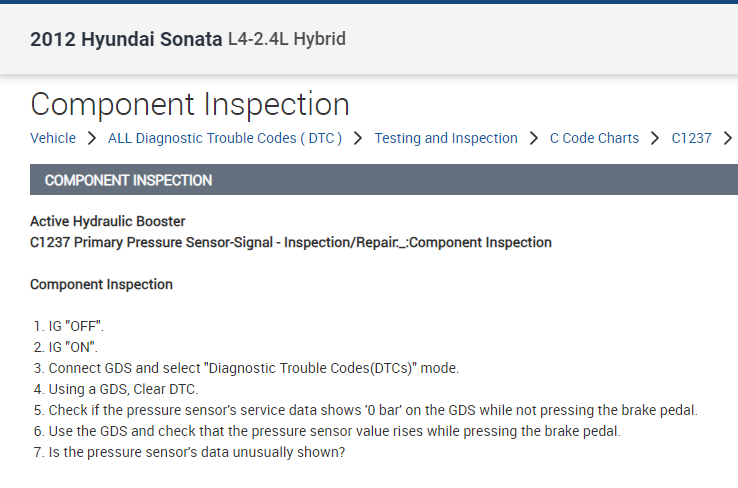Navigate to C Code Charts

tap(594, 138)
